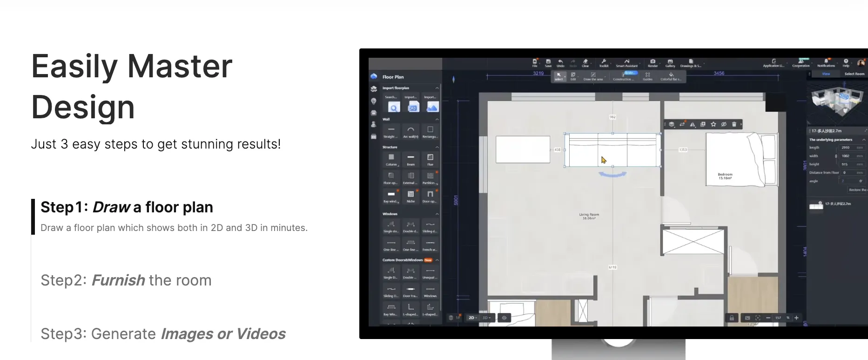Click the length input field showing 2910
This screenshot has height=360, width=868.
[852, 148]
